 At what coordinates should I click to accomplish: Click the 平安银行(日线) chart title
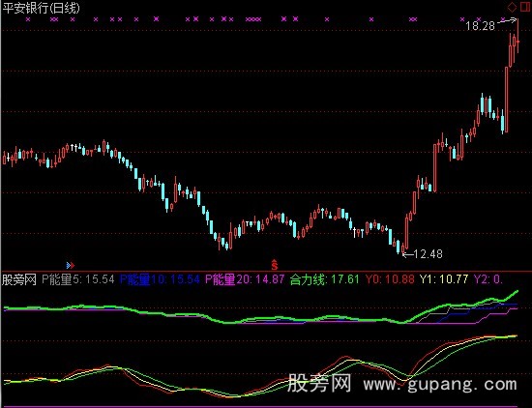tap(41, 8)
